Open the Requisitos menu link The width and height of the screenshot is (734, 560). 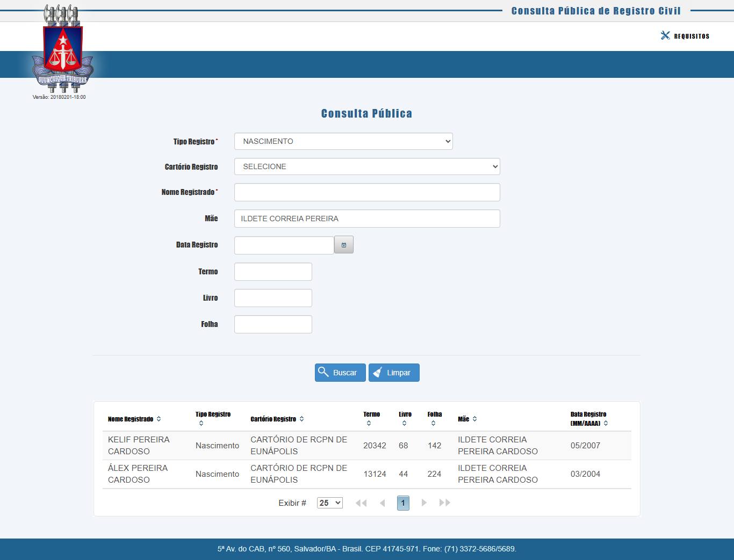click(691, 36)
